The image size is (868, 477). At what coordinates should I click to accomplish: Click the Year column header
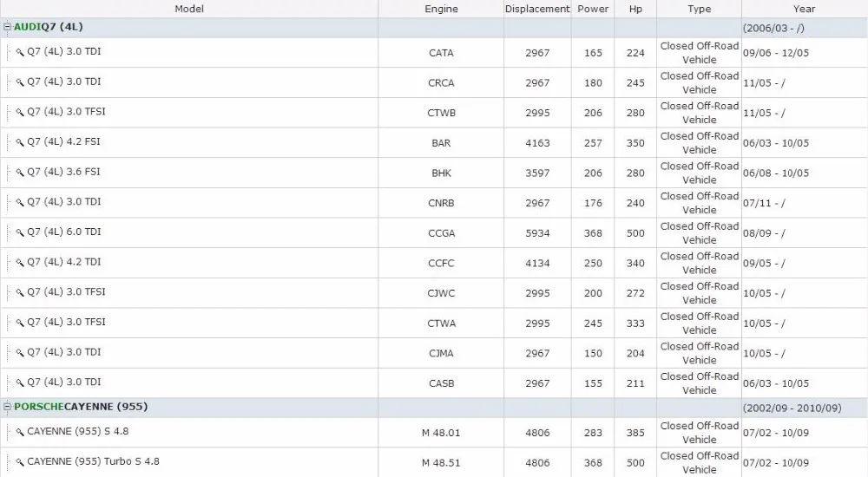click(804, 9)
